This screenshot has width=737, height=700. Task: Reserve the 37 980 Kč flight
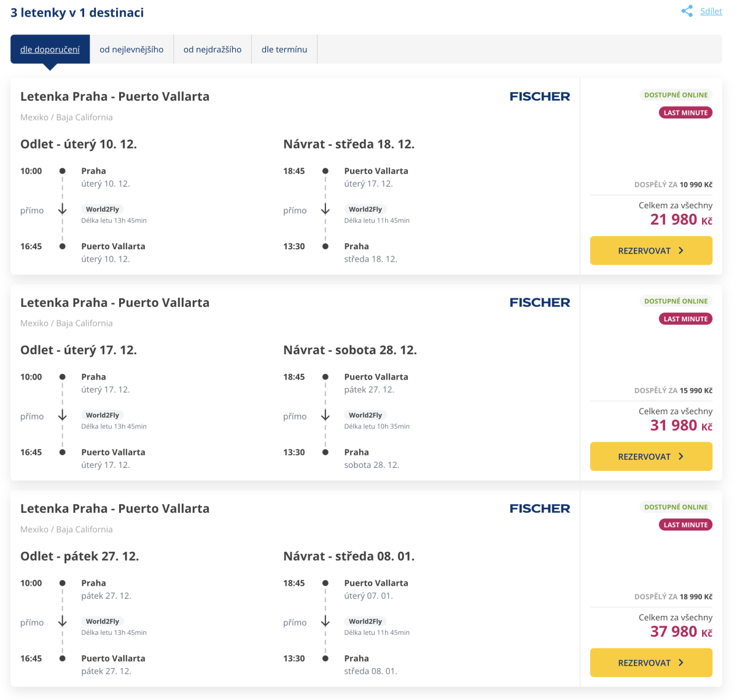click(651, 663)
